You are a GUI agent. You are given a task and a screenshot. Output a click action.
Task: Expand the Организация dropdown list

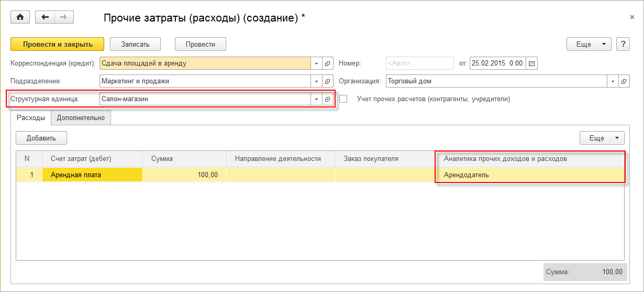point(612,81)
